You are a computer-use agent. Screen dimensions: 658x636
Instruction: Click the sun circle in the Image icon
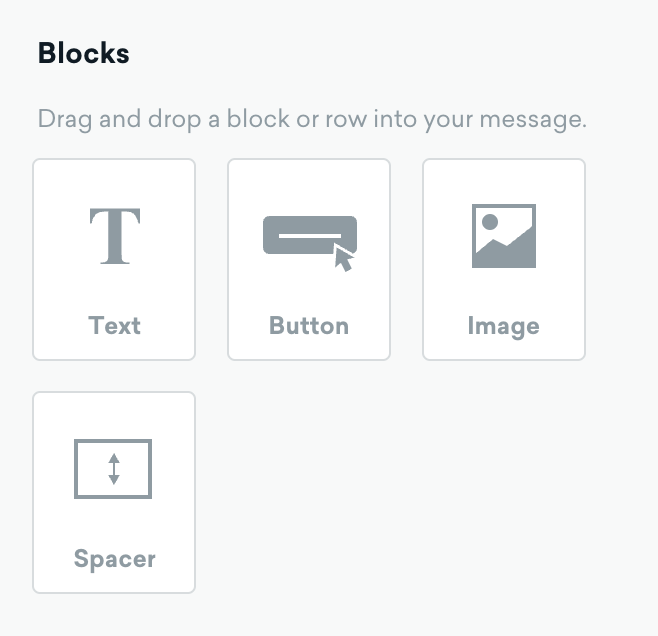pyautogui.click(x=490, y=222)
